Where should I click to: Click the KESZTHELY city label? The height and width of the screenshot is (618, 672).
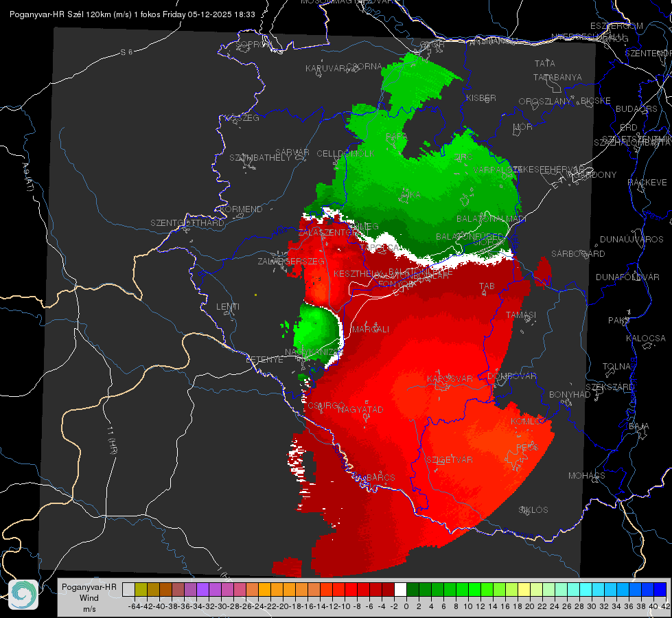click(357, 273)
